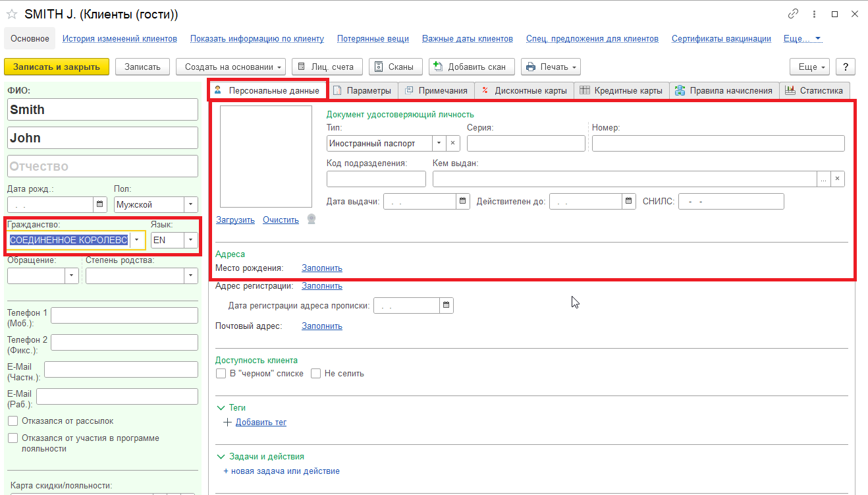Click the 'Серия' input field

526,143
